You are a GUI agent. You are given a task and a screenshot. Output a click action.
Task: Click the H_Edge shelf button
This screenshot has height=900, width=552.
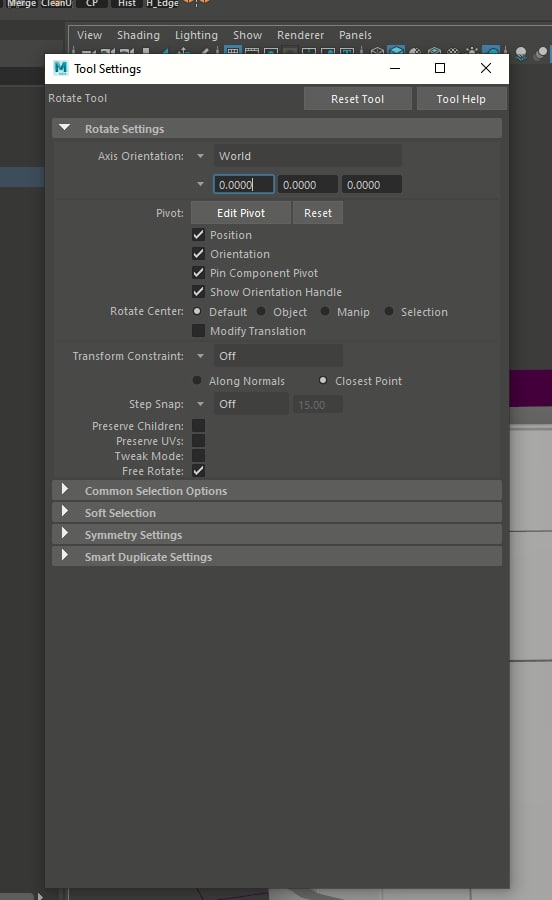(x=162, y=3)
